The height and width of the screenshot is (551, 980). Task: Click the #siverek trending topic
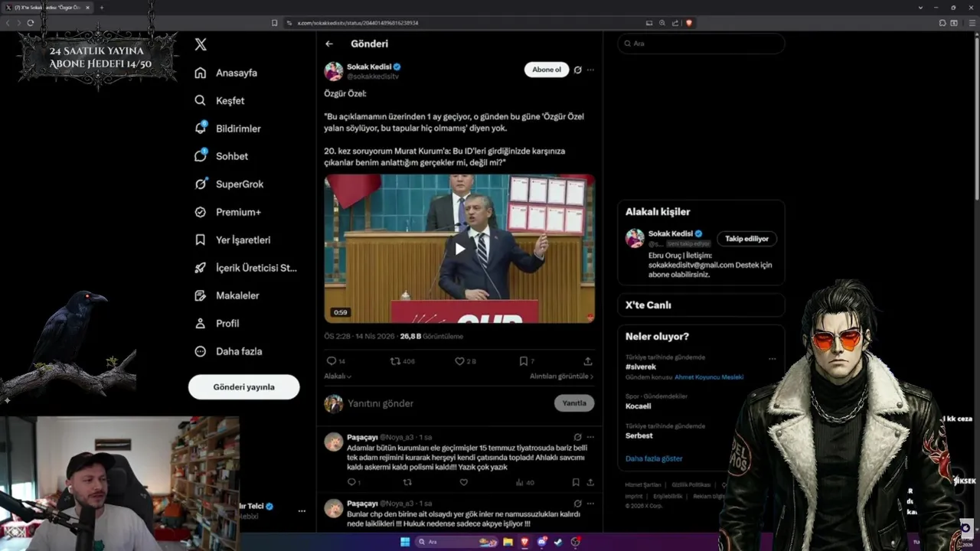641,367
